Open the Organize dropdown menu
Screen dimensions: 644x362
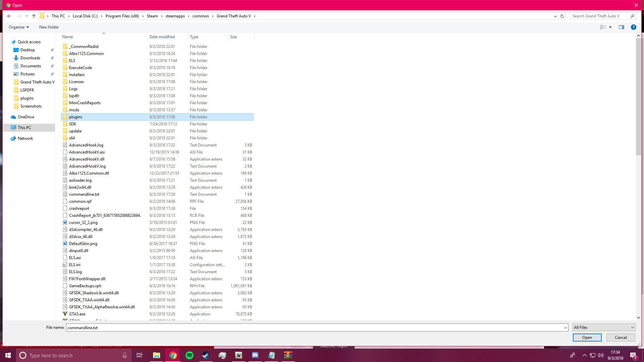[19, 27]
